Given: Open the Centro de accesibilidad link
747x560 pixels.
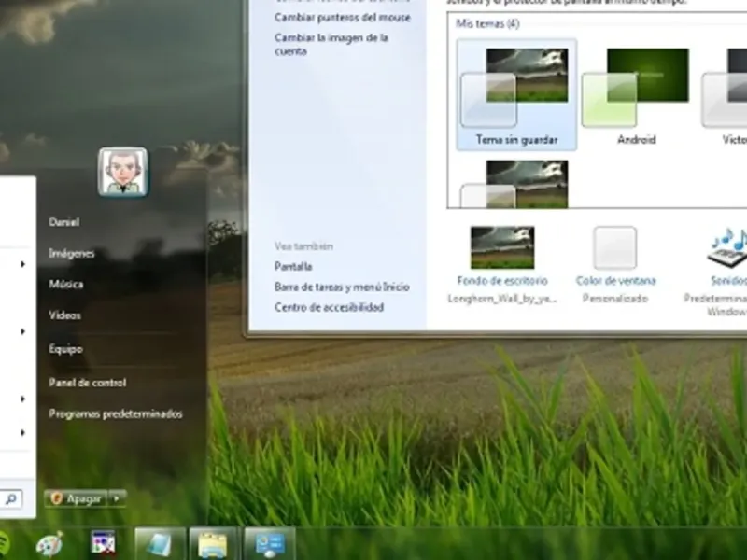Looking at the screenshot, I should (330, 307).
